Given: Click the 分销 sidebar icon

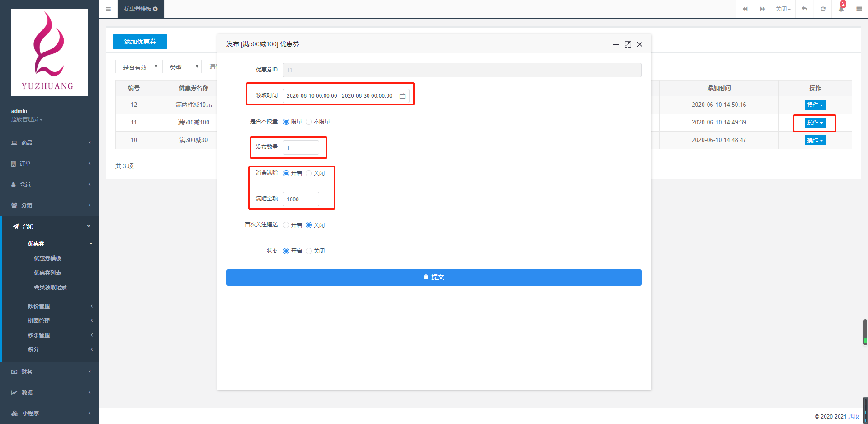Looking at the screenshot, I should pos(14,205).
